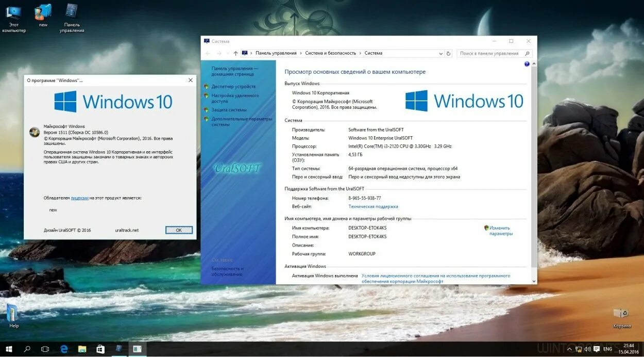Screen dimensions: 644x357
Task: Click Control Panel taskbar button
Action: point(119,349)
